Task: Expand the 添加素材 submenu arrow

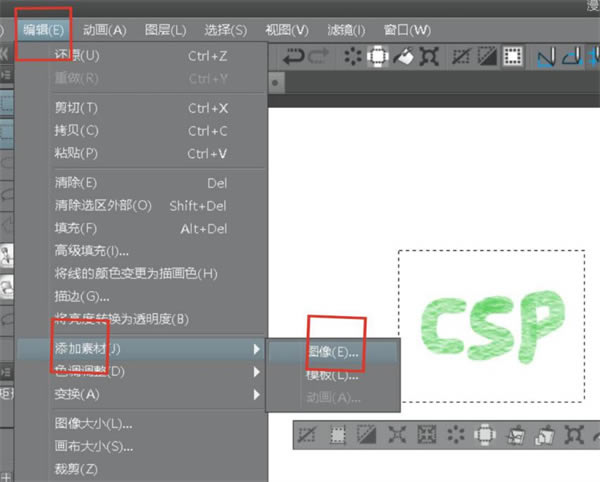Action: click(257, 349)
